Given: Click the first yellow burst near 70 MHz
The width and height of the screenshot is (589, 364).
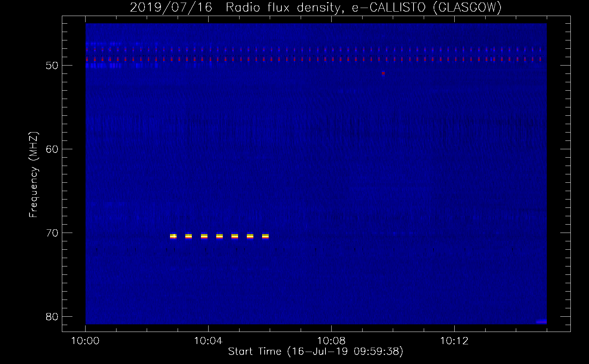Looking at the screenshot, I should tap(173, 236).
